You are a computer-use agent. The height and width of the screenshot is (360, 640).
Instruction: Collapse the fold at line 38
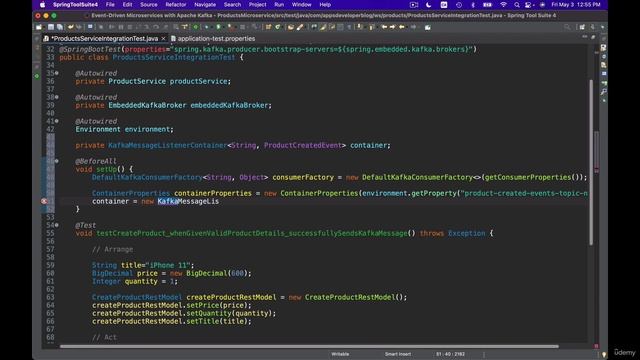click(57, 97)
